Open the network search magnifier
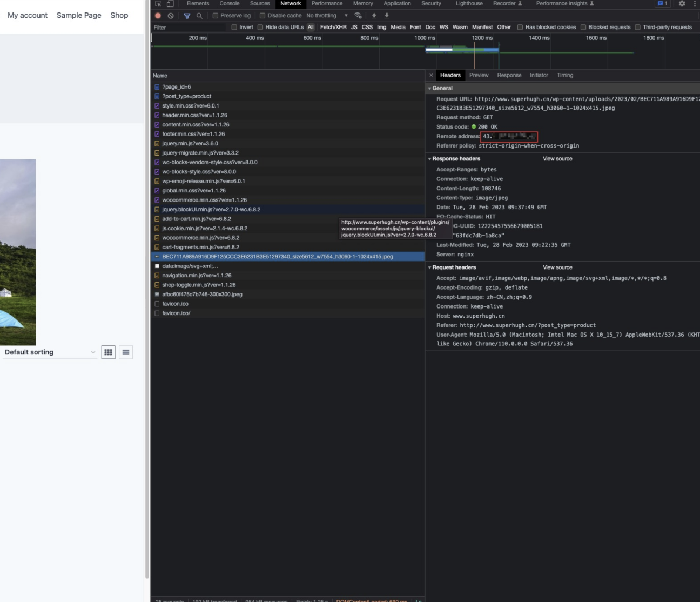The height and width of the screenshot is (602, 700). [199, 16]
